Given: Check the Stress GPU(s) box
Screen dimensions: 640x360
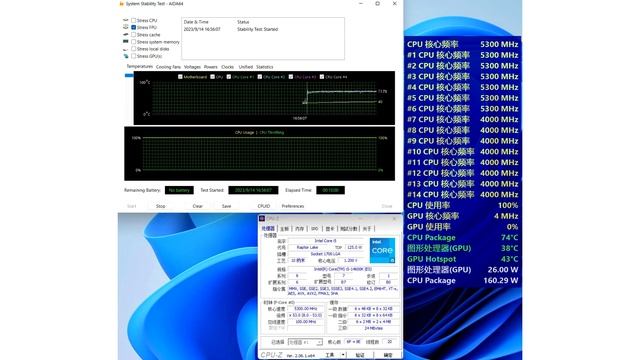Looking at the screenshot, I should [x=133, y=56].
